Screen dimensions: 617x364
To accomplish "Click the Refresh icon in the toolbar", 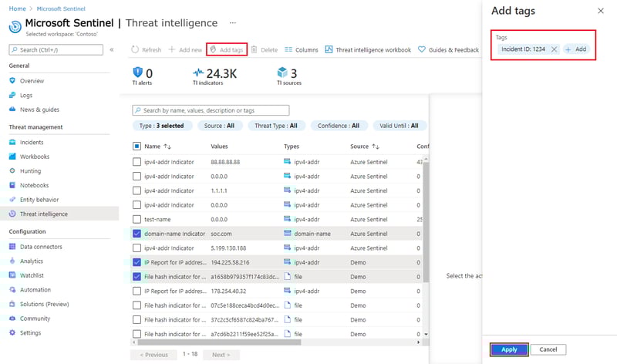I will 135,49.
